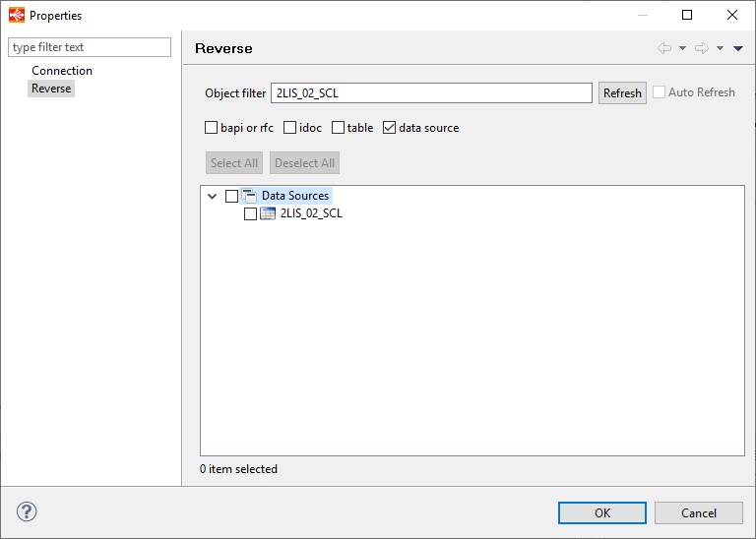This screenshot has width=756, height=539.
Task: Uncheck the data source checkbox
Action: click(x=389, y=128)
